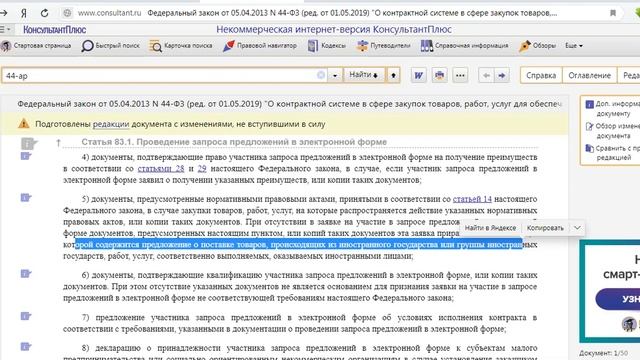
Task: Switch to Справка tab
Action: [541, 76]
